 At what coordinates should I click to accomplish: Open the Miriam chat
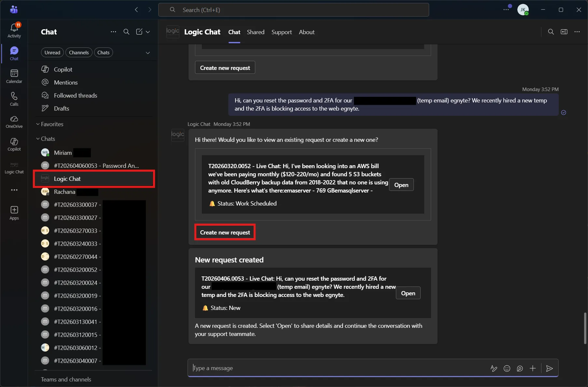[x=94, y=153]
